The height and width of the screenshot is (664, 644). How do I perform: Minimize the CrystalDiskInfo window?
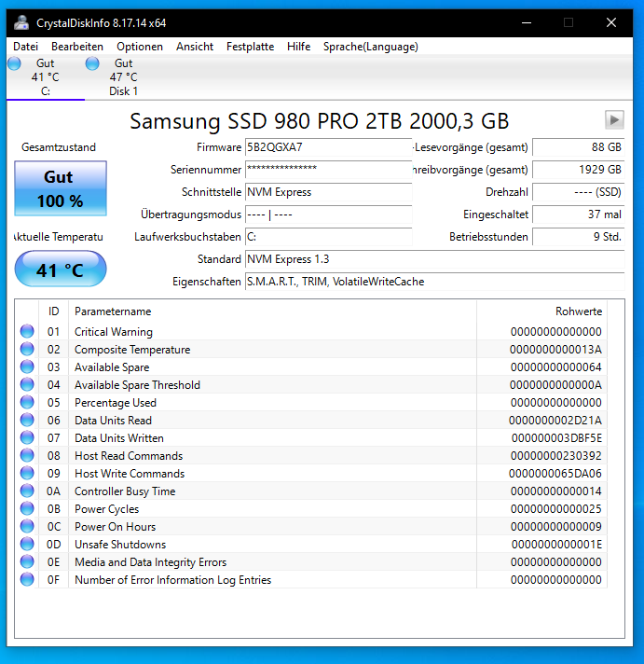click(527, 23)
